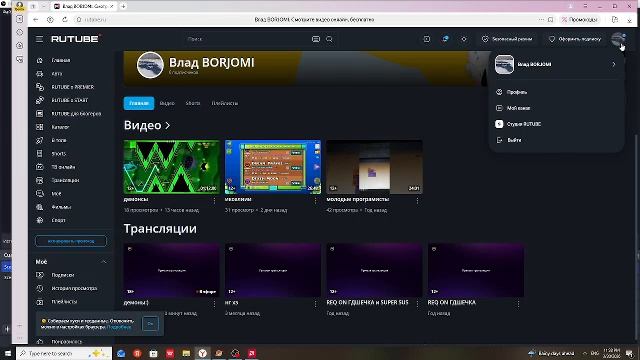The width and height of the screenshot is (640, 360).
Task: Open В топе in the sidebar
Action: (59, 140)
